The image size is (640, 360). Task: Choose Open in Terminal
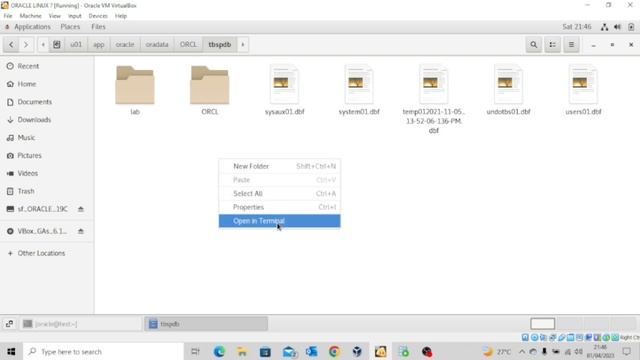pos(280,221)
